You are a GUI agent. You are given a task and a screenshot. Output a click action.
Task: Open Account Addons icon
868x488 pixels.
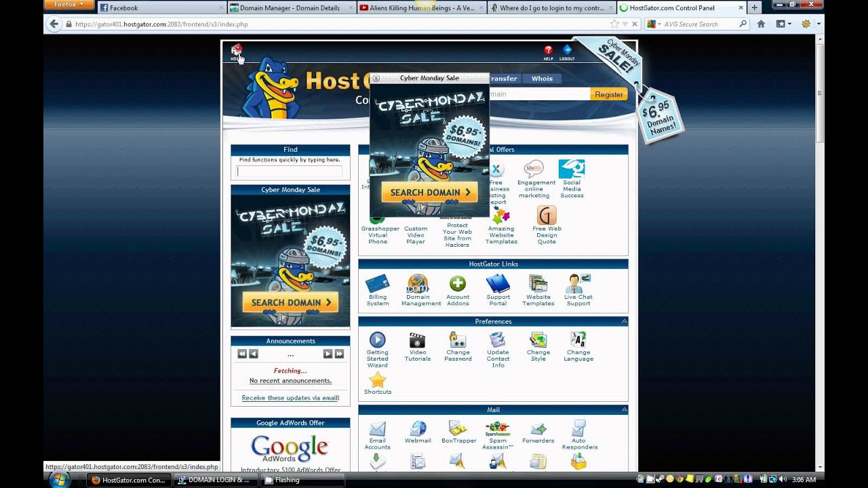[458, 283]
